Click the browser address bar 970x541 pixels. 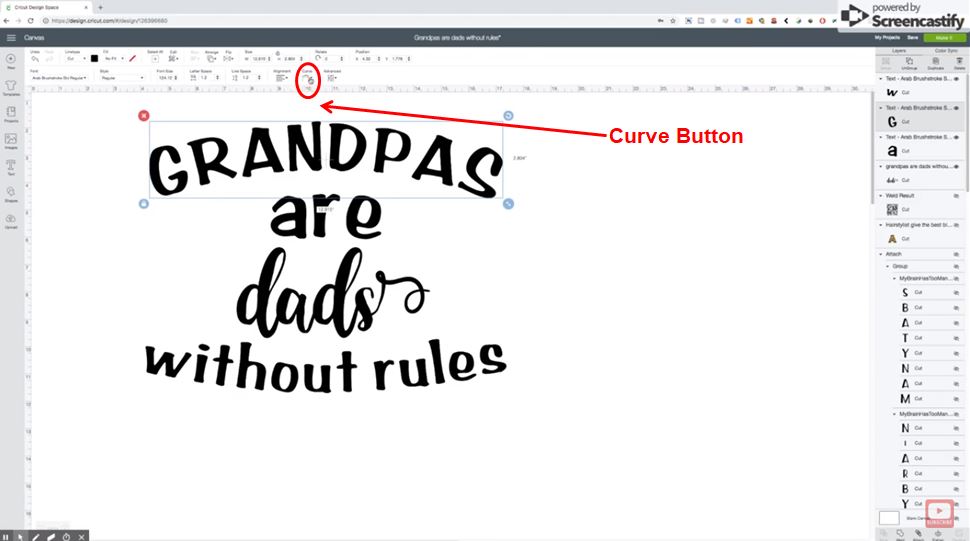coord(346,20)
